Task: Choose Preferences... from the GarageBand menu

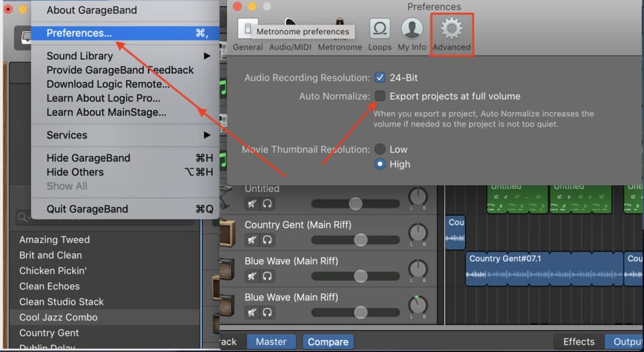Action: pos(125,33)
